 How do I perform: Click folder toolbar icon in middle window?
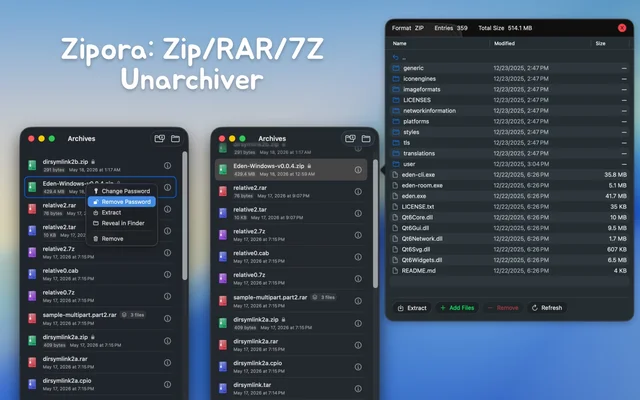tap(366, 139)
